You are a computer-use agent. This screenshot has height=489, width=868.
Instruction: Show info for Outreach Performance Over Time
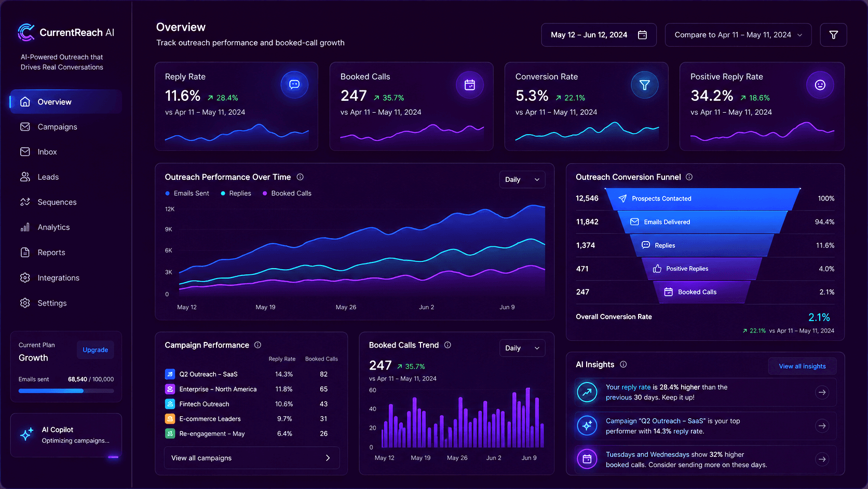tap(300, 177)
